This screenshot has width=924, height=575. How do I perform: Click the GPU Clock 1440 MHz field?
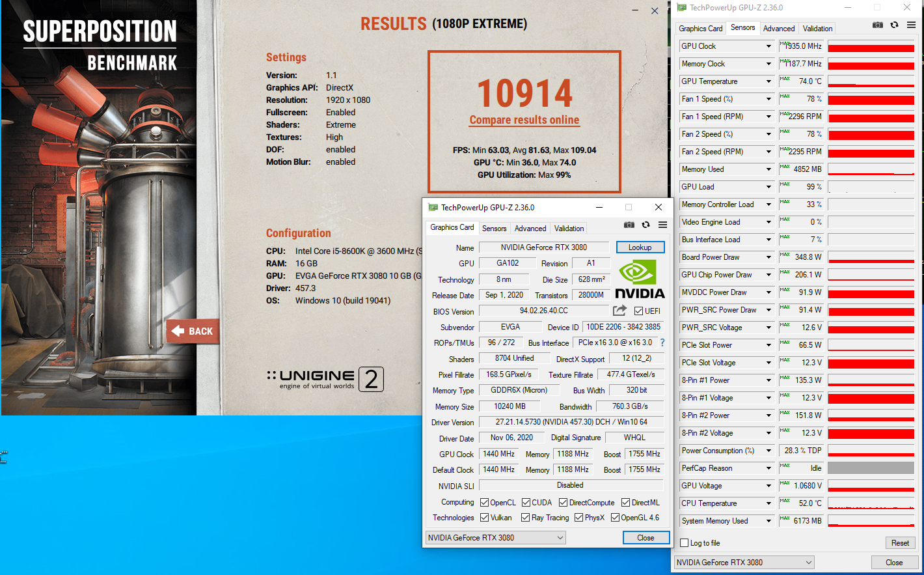click(x=498, y=454)
